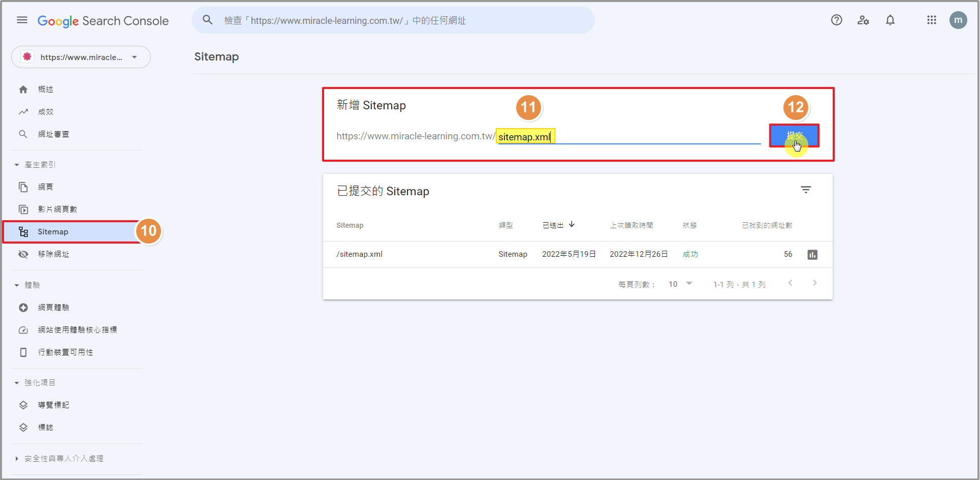Collapse the 體驗 section

17,285
